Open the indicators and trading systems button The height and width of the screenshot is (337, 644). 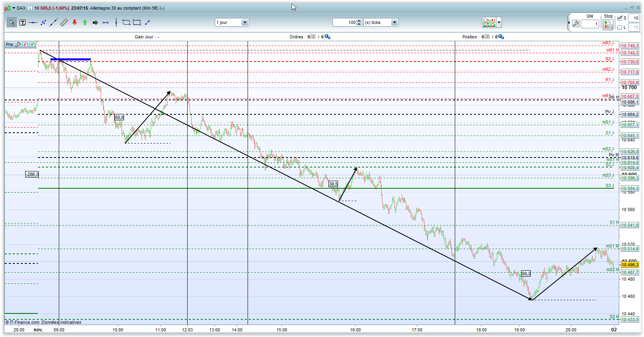coord(489,22)
